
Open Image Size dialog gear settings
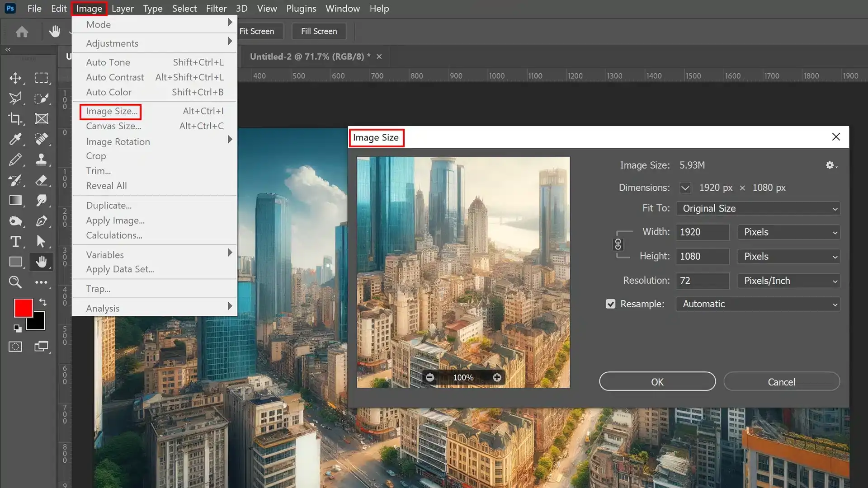(x=831, y=165)
